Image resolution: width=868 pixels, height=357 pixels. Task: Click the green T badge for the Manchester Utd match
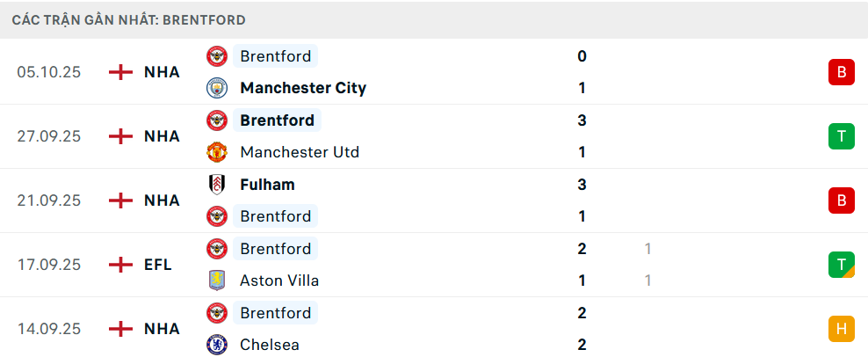(x=841, y=136)
